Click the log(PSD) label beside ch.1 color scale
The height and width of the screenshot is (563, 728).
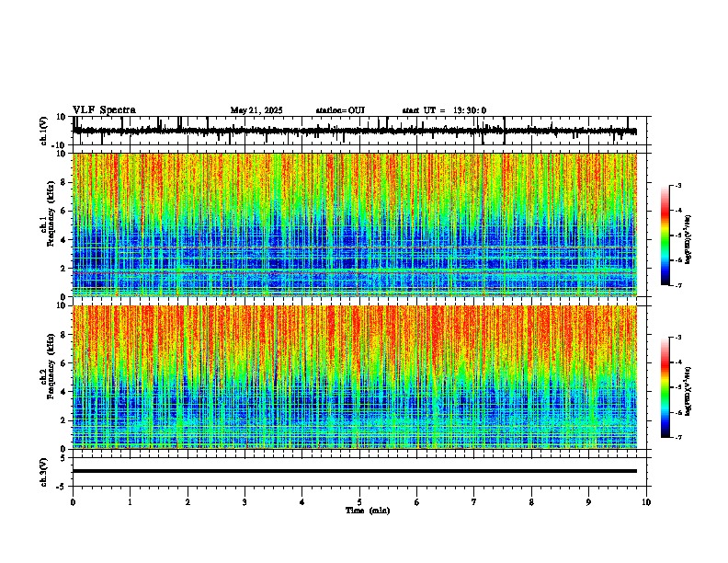(688, 239)
